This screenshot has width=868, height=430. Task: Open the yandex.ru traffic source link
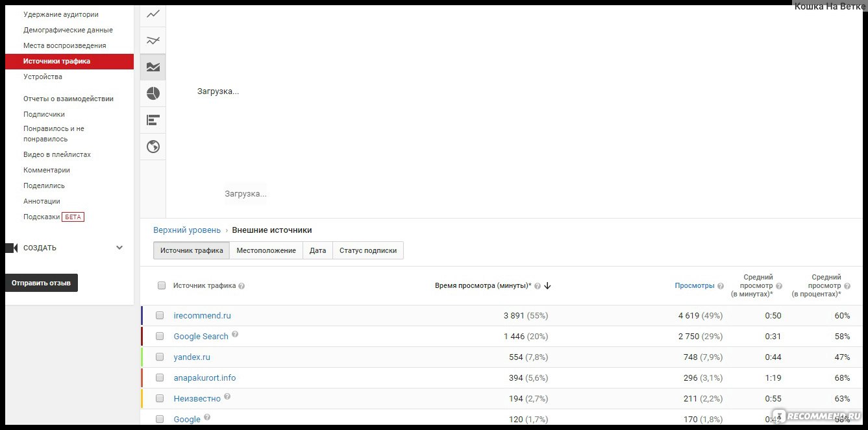click(x=192, y=357)
